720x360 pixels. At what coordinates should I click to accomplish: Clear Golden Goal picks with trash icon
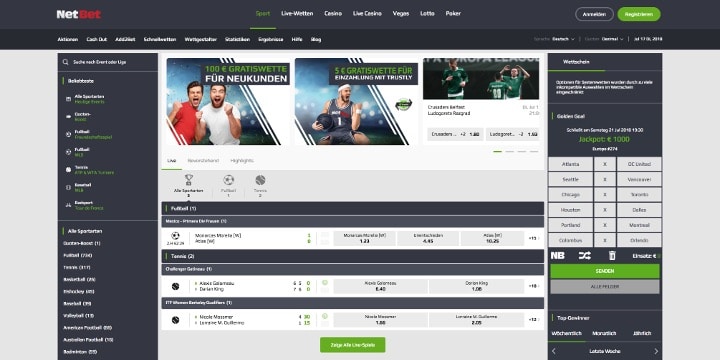coord(612,256)
